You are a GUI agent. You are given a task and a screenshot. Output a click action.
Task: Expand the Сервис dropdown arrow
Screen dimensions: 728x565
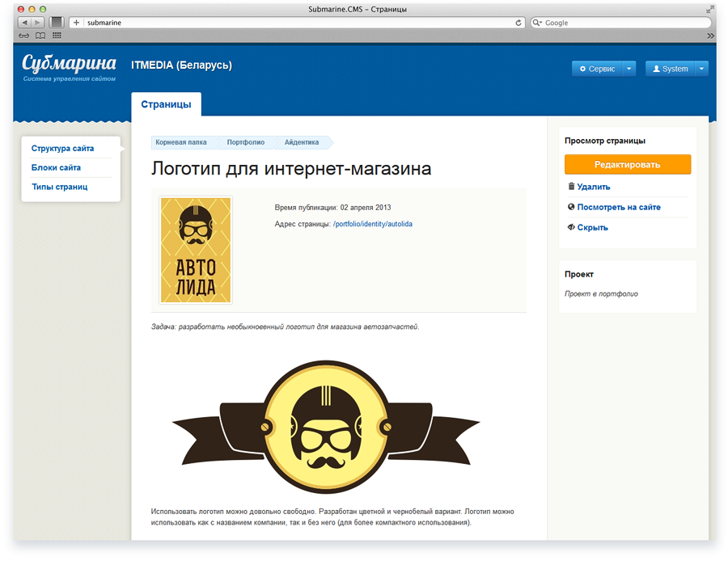[629, 69]
